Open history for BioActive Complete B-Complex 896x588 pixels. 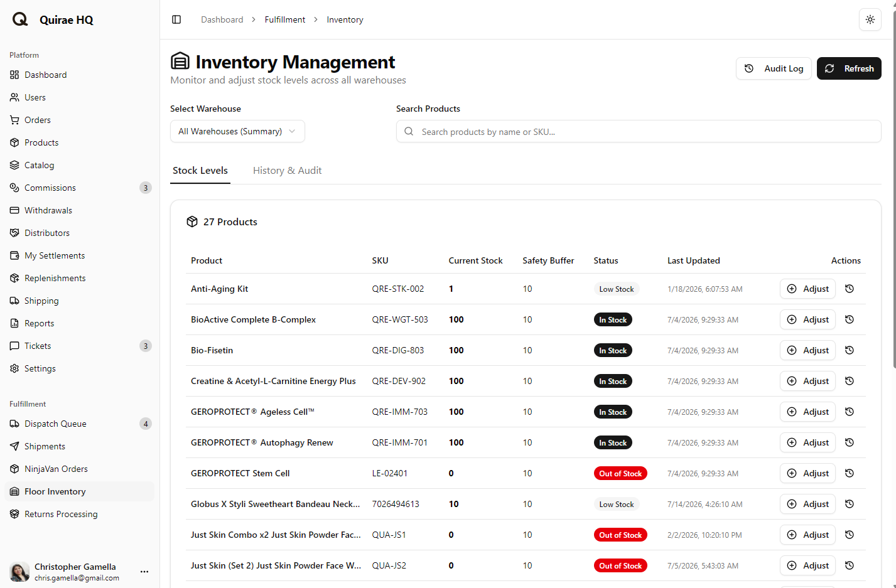[x=850, y=319]
